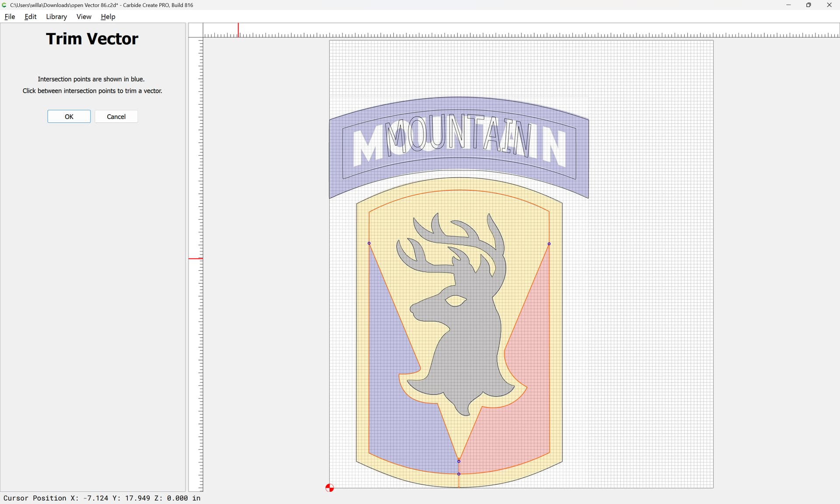This screenshot has width=840, height=504.
Task: Click the Carbide Create app icon in the title bar
Action: point(4,5)
